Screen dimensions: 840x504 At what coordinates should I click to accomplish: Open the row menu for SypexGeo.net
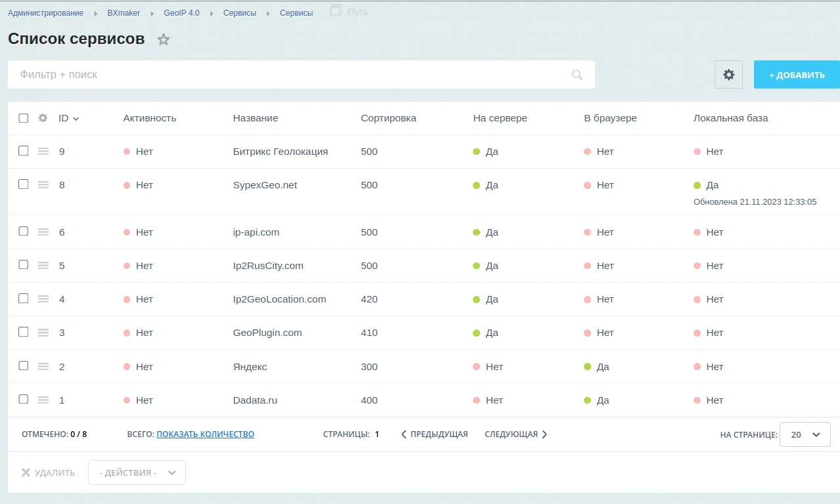coord(43,185)
